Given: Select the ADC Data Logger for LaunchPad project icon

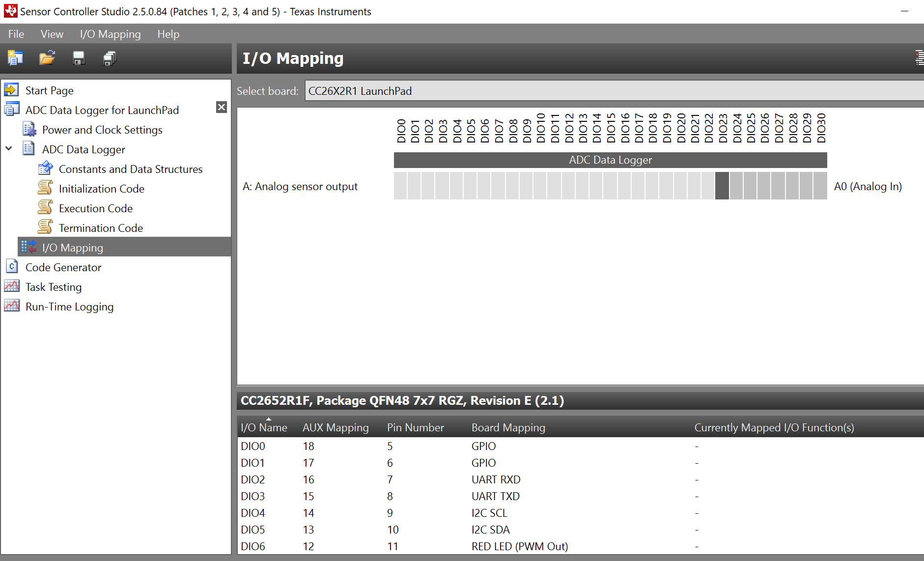Looking at the screenshot, I should point(12,110).
